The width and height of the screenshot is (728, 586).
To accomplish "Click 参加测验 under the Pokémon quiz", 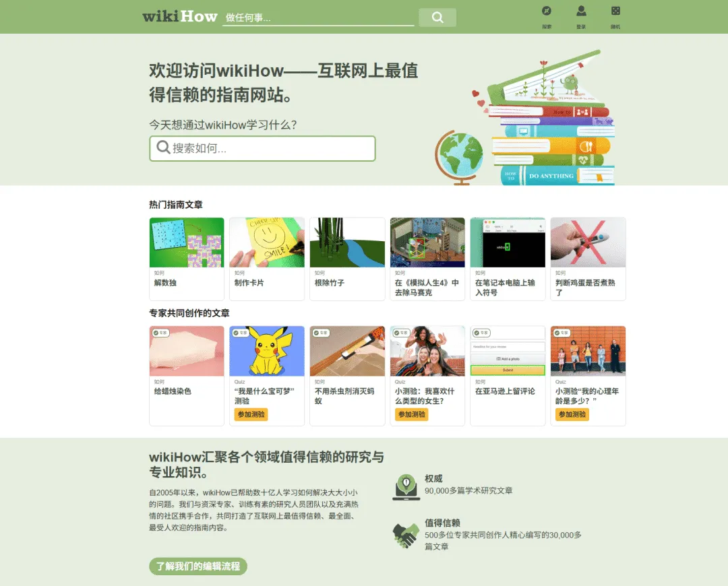I will (x=251, y=414).
